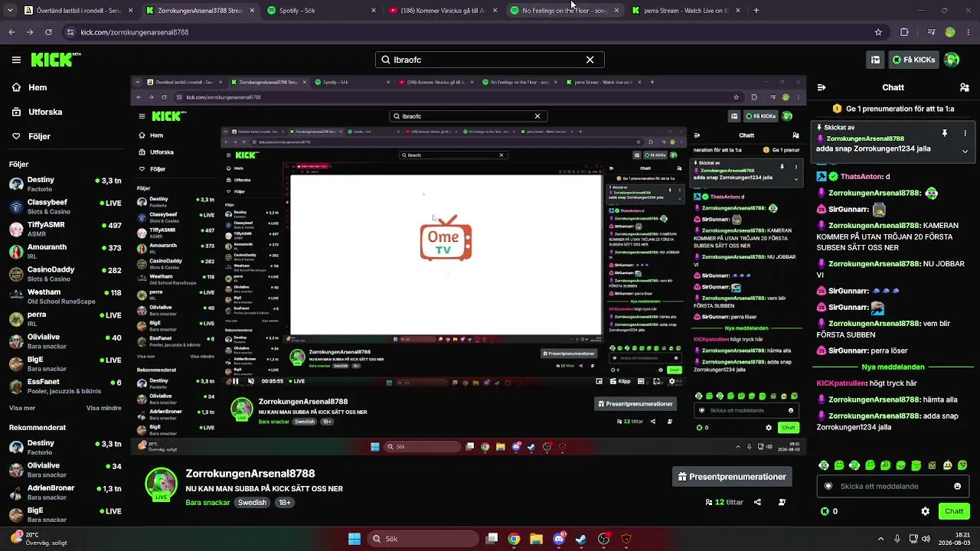
Task: Open the Kick store box icon
Action: tap(875, 60)
